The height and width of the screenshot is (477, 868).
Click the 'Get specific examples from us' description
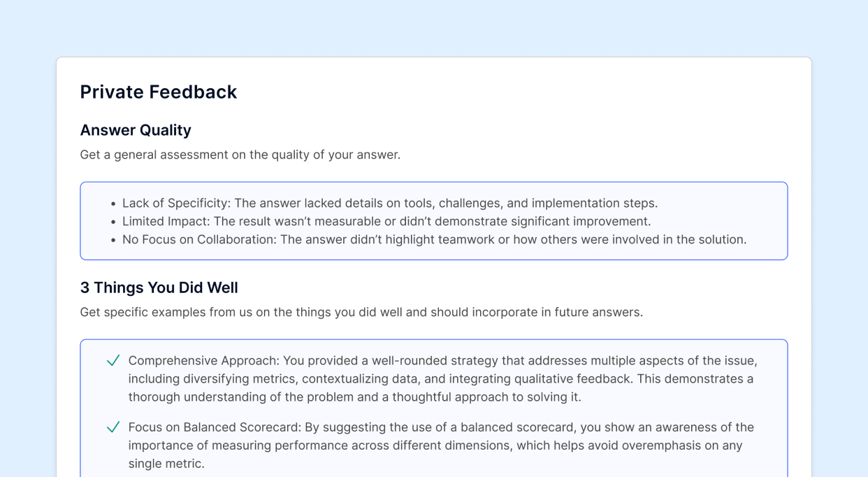(x=361, y=312)
